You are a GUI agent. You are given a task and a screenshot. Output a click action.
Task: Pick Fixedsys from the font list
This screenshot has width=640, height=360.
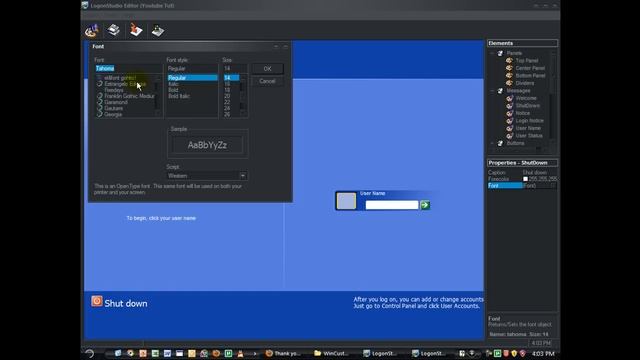[x=114, y=90]
